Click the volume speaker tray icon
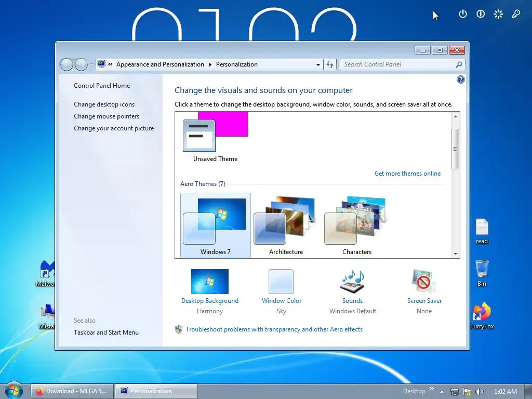Image resolution: width=532 pixels, height=399 pixels. [479, 392]
